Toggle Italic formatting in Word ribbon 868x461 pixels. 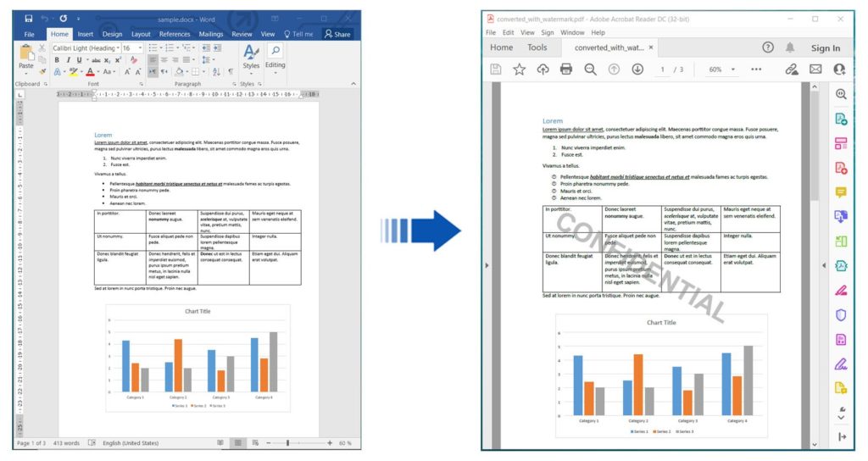tap(68, 60)
